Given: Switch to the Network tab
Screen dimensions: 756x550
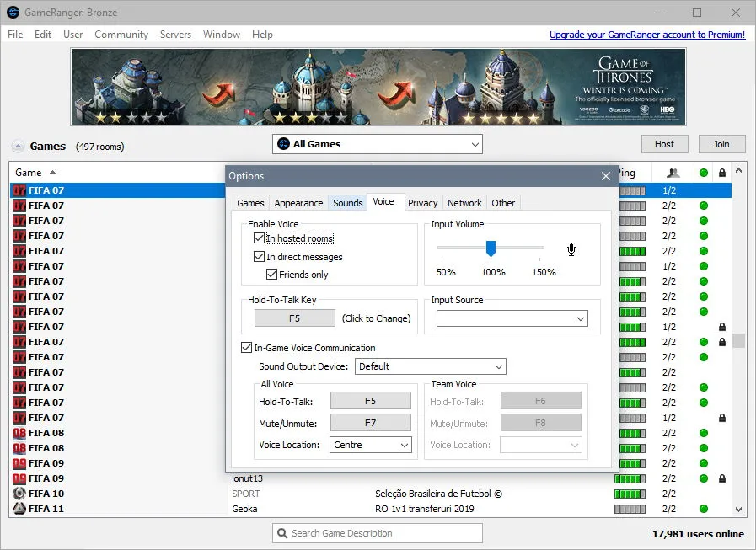Looking at the screenshot, I should tap(464, 203).
